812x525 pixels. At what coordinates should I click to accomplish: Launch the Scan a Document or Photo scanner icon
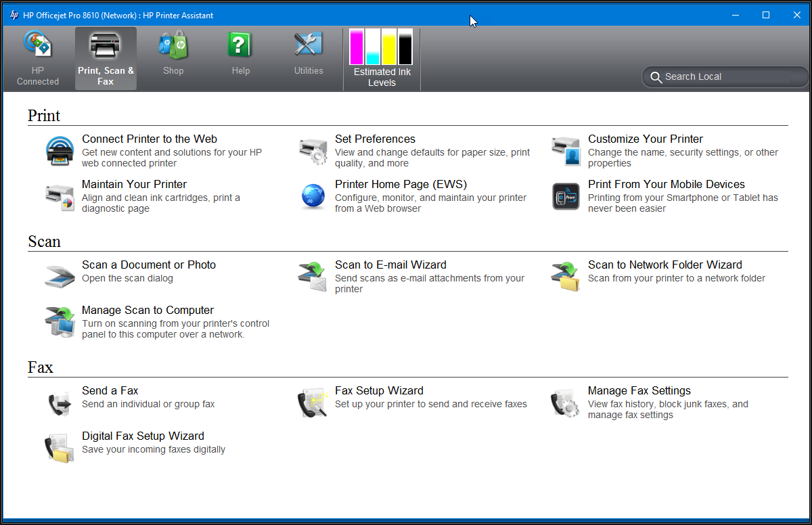coord(60,276)
